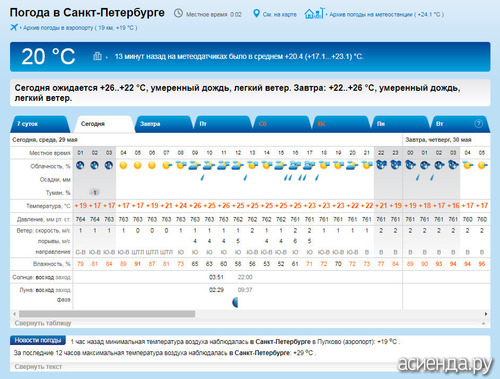Click the cloudiness icon for hour 12
The image size is (500, 379).
238,165
